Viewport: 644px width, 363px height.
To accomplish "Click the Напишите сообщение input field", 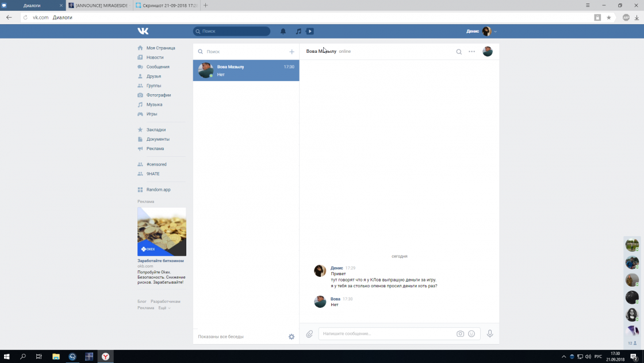I will click(x=385, y=334).
